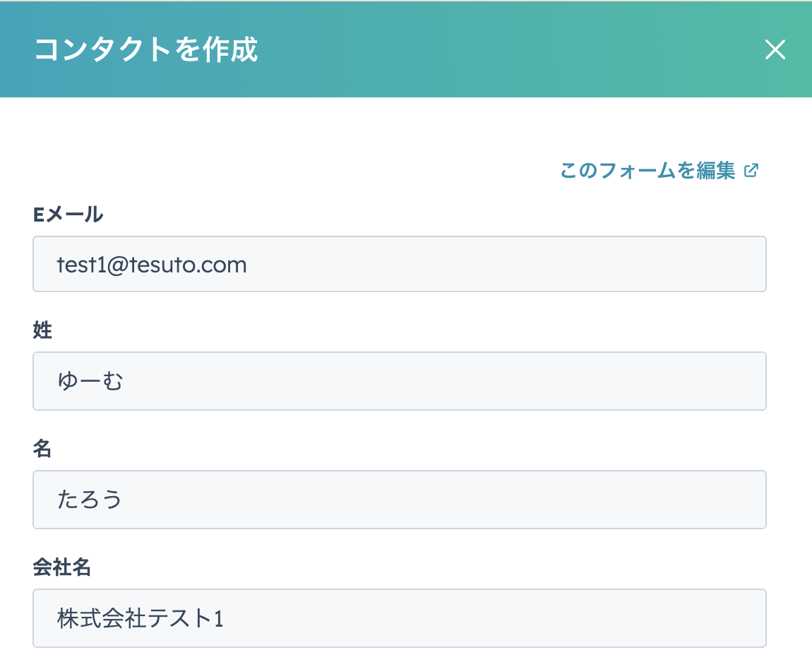
Task: Click the コンタクトを作成 header title
Action: click(x=146, y=50)
